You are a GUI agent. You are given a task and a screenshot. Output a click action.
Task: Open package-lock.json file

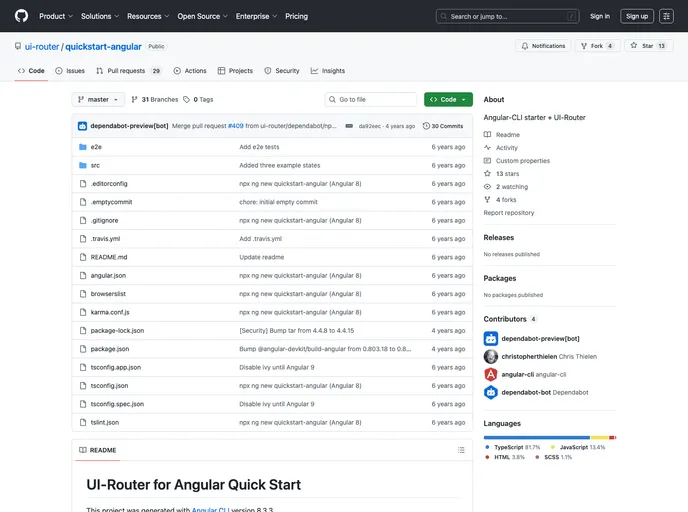point(117,331)
